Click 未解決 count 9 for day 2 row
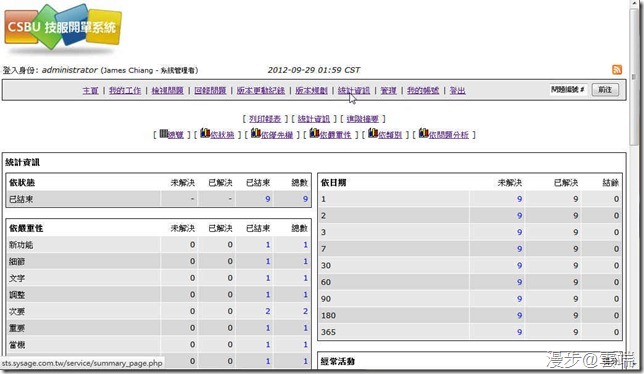644x374 pixels. tap(520, 216)
